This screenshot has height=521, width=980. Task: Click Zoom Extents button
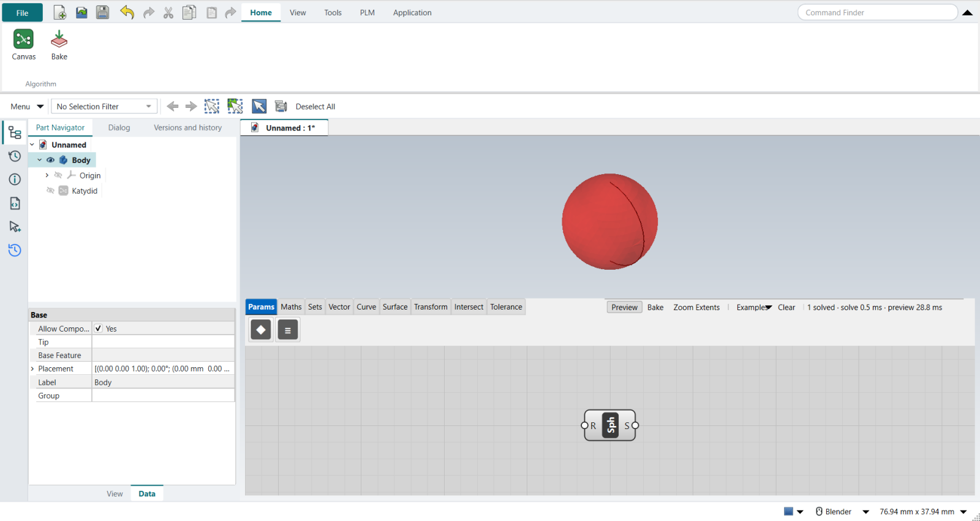(696, 308)
